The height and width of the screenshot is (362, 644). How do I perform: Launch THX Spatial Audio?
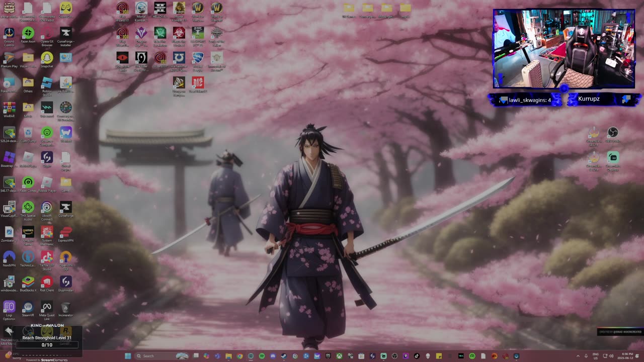(x=28, y=211)
